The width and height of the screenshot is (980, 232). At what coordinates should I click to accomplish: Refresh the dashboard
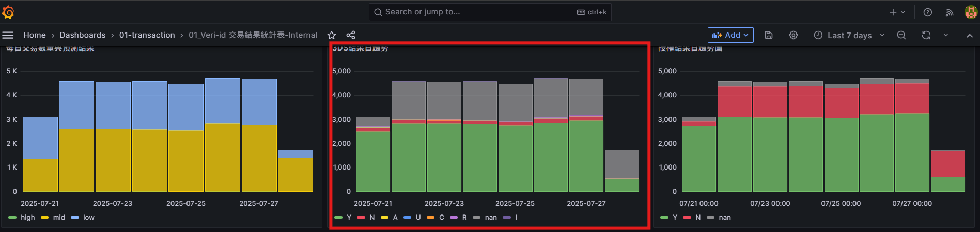coord(926,35)
